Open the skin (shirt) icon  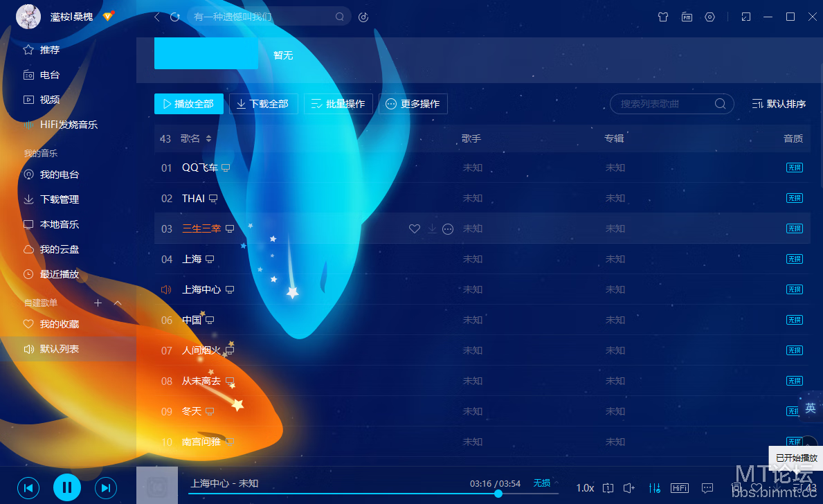click(663, 17)
